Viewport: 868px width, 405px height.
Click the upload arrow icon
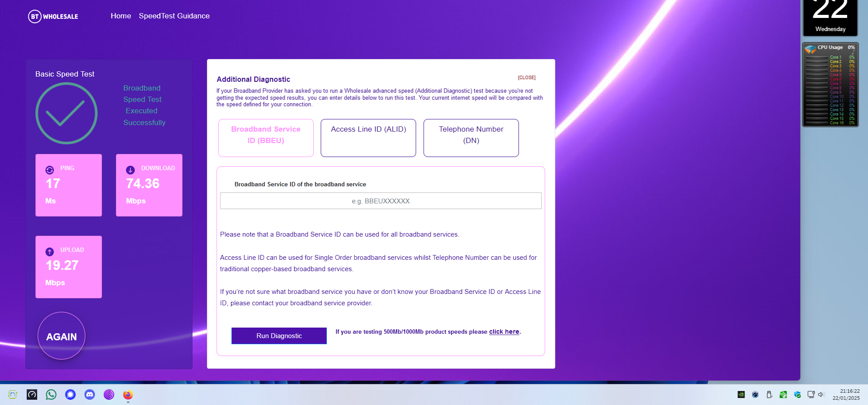click(49, 252)
